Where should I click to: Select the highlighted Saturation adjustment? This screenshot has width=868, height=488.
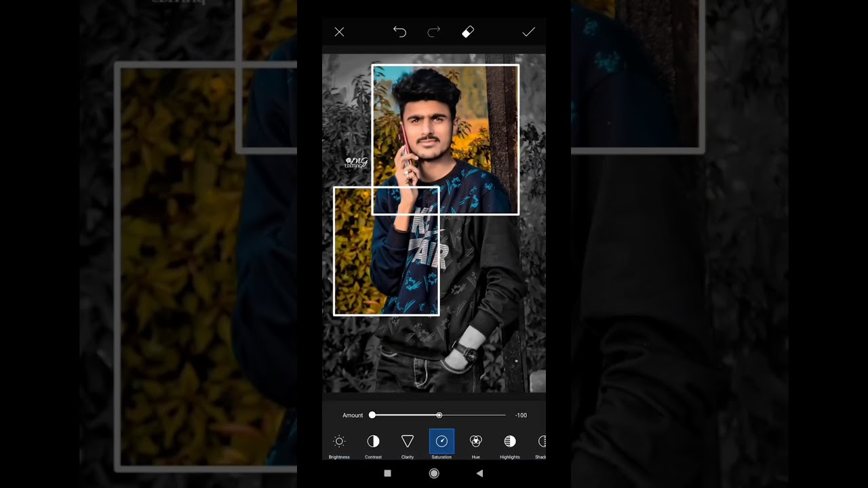tap(441, 445)
